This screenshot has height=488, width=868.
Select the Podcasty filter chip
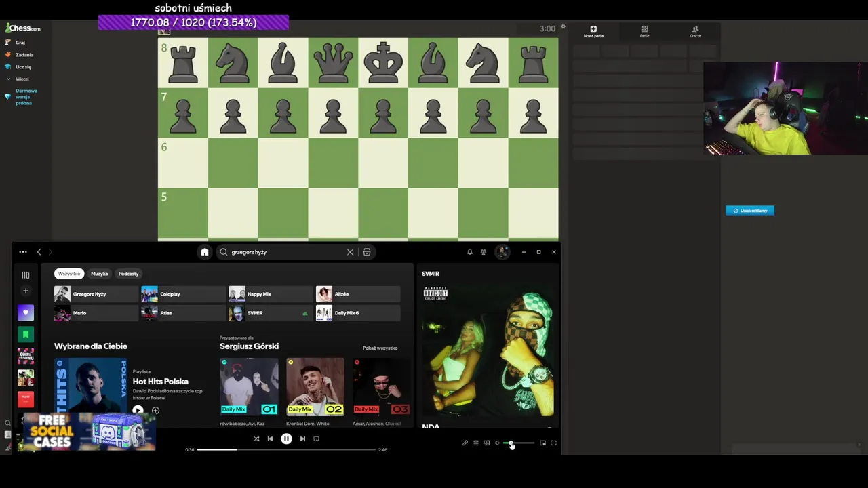128,274
